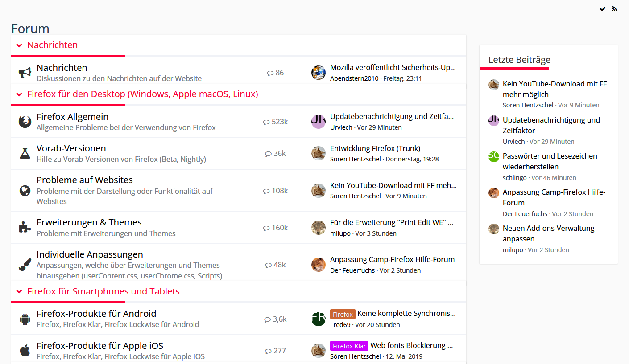Click the '277' post count
629x364 pixels.
tap(280, 351)
